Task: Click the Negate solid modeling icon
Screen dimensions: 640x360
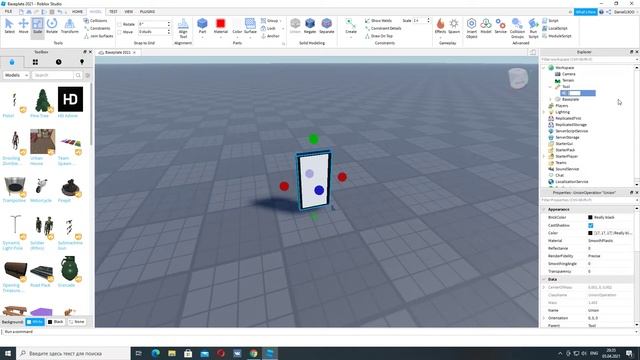Action: pyautogui.click(x=310, y=26)
